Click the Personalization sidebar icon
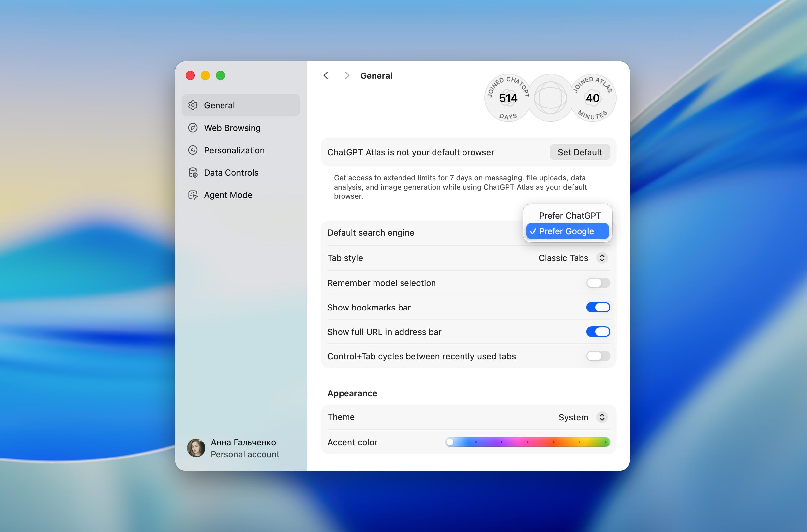This screenshot has height=532, width=807. 193,150
